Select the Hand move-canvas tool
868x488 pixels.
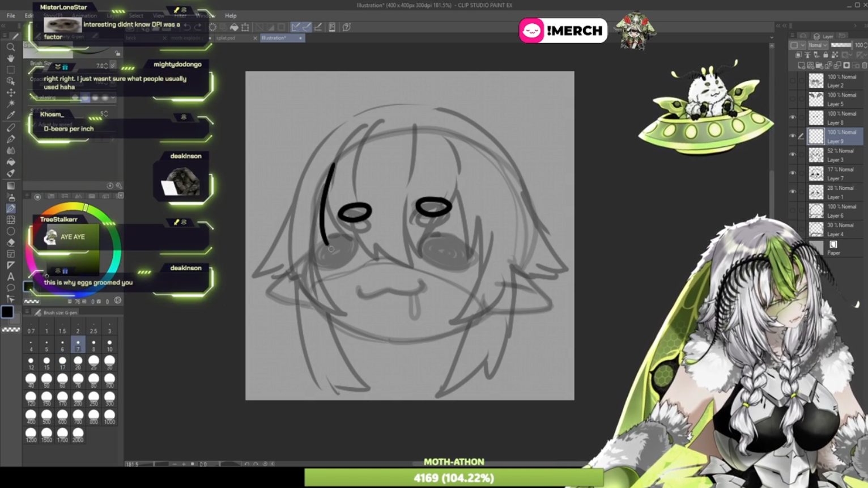(11, 58)
